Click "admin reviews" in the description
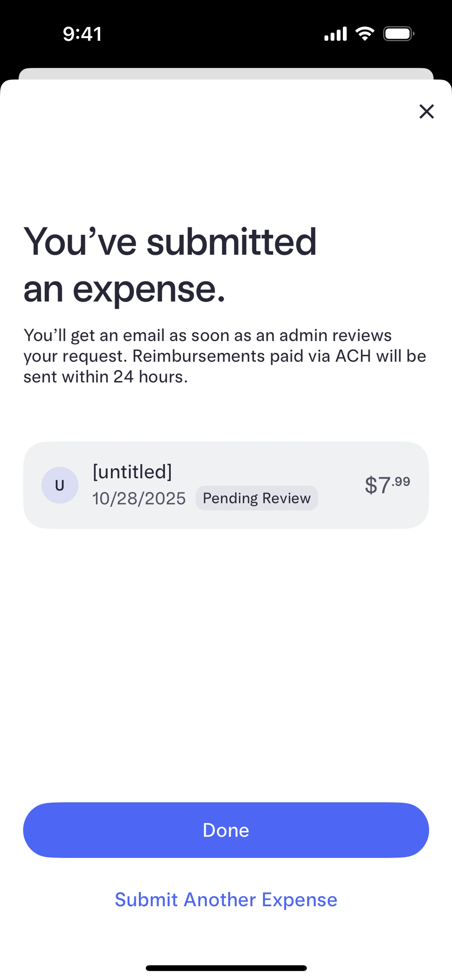Screen dimensions: 452x980 pos(335,335)
